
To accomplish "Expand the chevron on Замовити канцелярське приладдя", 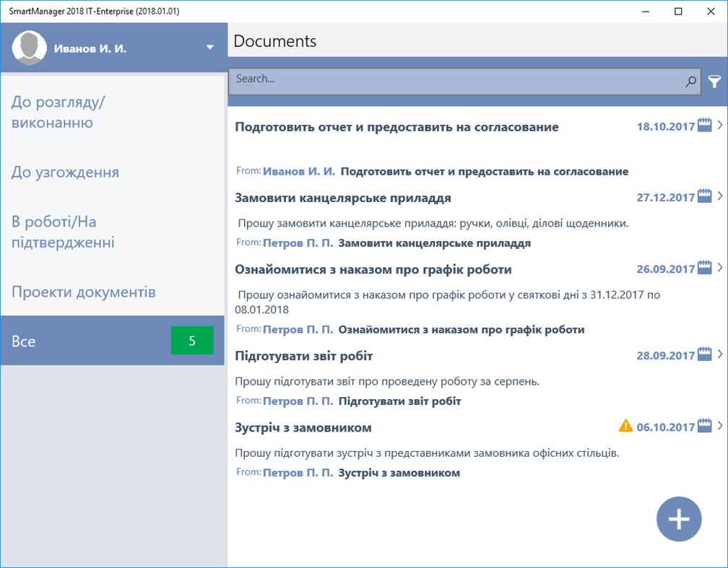I will point(721,196).
